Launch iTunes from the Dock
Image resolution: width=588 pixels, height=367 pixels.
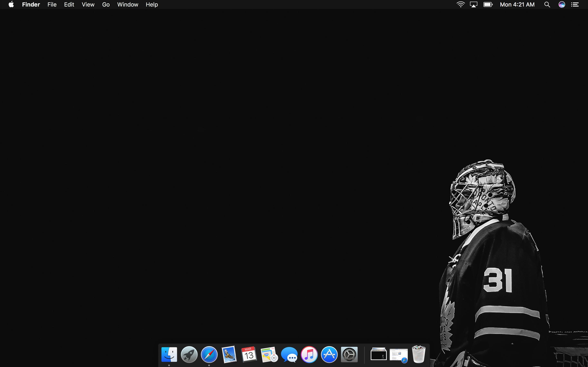309,355
